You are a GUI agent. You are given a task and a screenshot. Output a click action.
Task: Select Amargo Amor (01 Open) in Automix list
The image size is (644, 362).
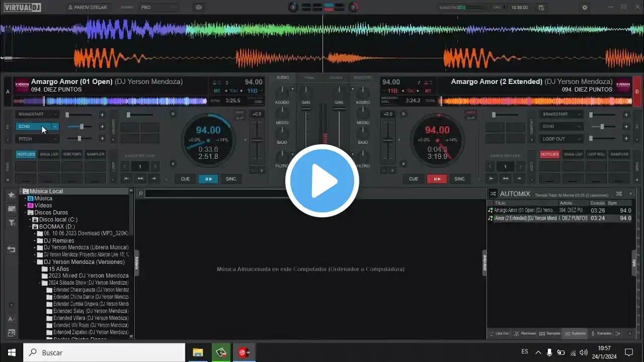pos(559,211)
